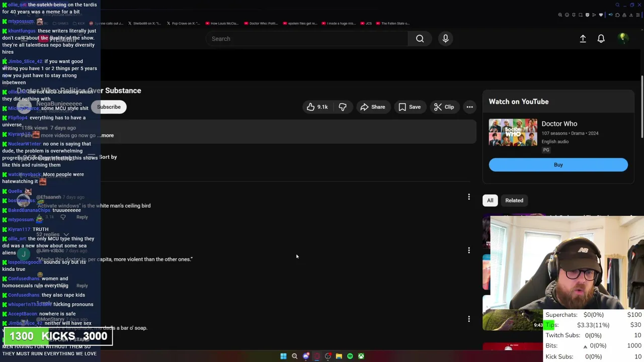Image resolution: width=644 pixels, height=362 pixels.
Task: Open Discord from the taskbar
Action: pos(305,356)
